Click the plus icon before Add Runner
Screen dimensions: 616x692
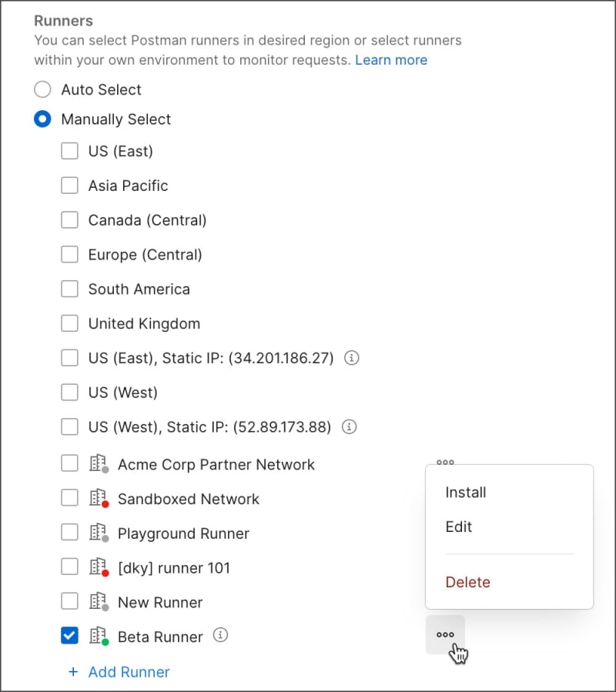tap(72, 672)
